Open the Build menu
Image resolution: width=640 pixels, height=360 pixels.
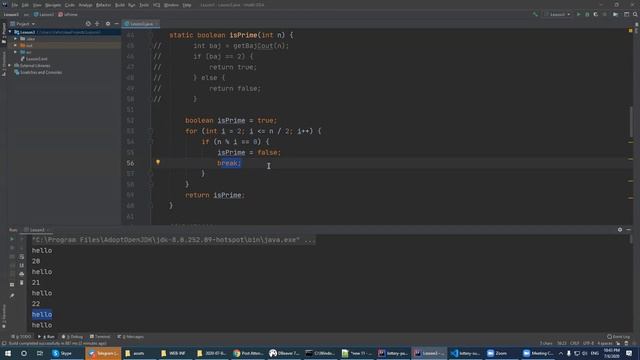[120, 5]
